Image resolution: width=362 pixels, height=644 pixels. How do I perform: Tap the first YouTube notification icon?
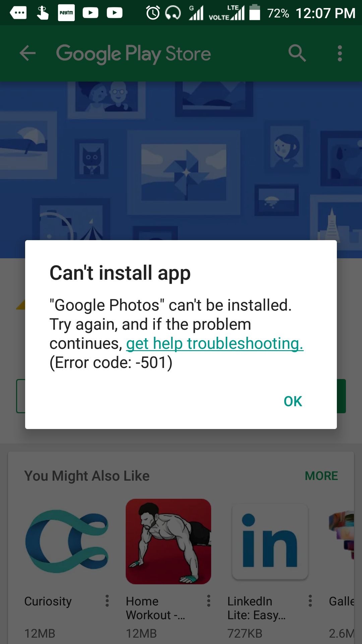(90, 13)
